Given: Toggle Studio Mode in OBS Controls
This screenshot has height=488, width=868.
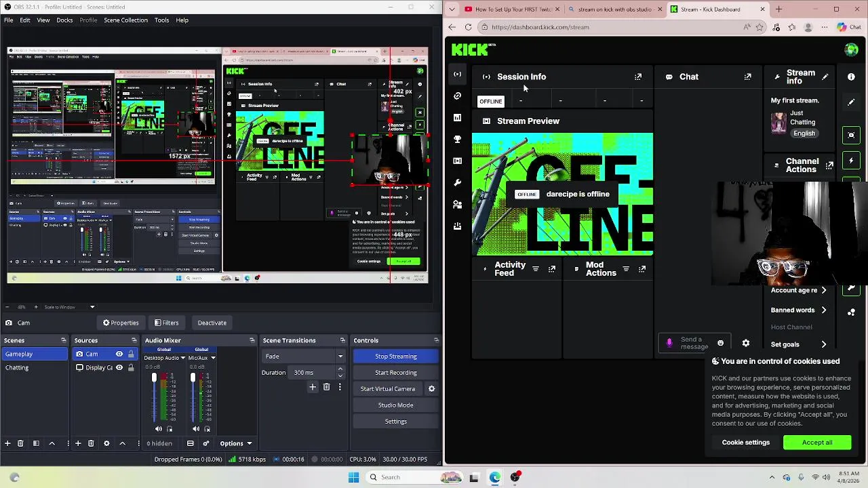Looking at the screenshot, I should (x=395, y=405).
